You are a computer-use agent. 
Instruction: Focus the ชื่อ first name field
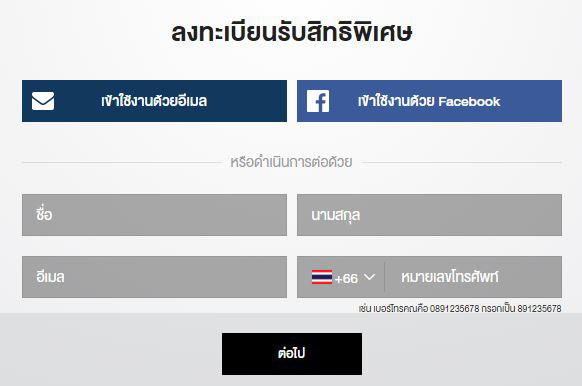(154, 215)
